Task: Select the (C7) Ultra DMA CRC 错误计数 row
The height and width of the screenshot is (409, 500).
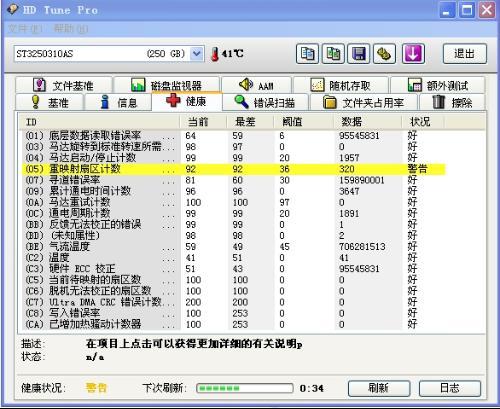Action: click(x=232, y=302)
